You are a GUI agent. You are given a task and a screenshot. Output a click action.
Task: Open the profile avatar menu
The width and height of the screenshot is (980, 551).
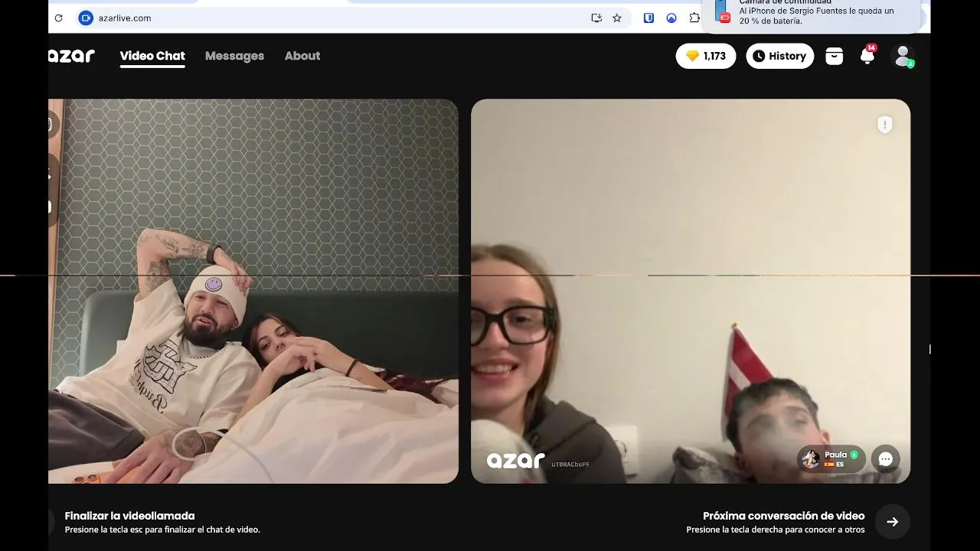[903, 56]
